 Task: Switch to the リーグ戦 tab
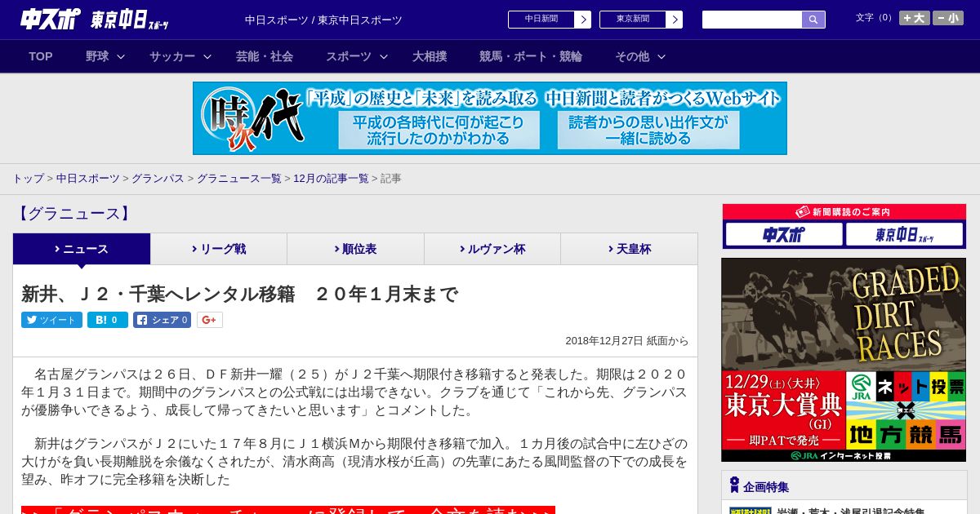pyautogui.click(x=219, y=249)
